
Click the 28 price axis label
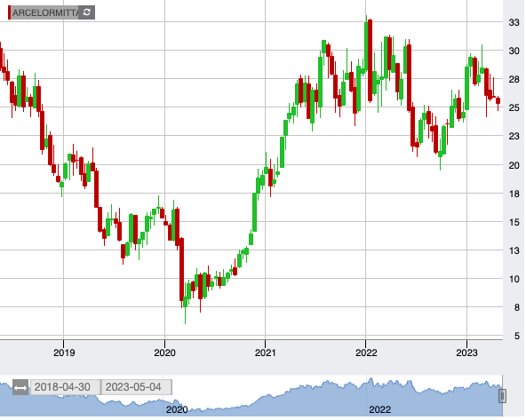(514, 79)
